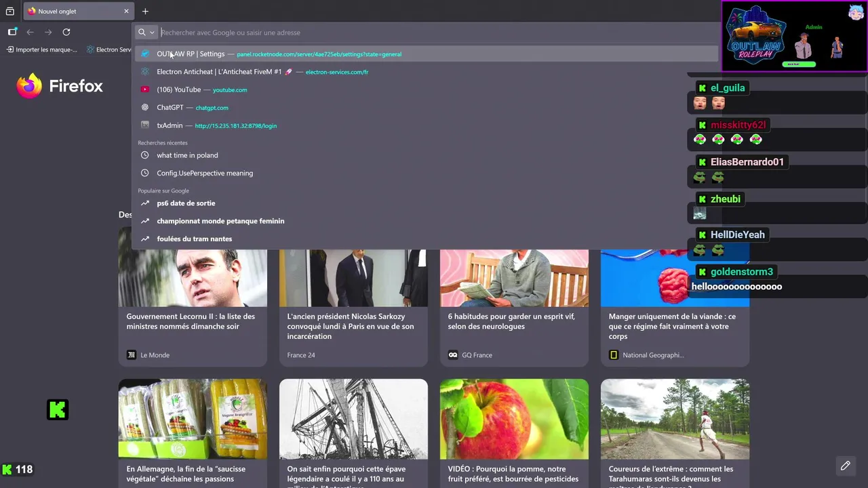Click Outlaw Roleplay overlay logo
Screen dimensions: 868x488
[757, 36]
